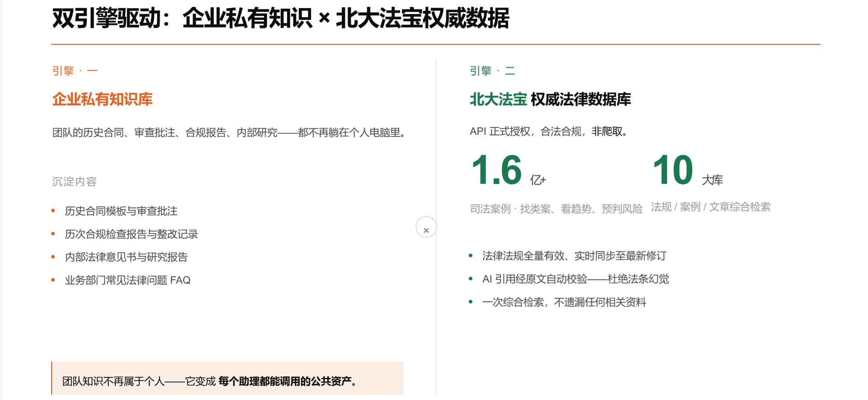Click the line API 正式授权，合法合规
This screenshot has height=400, width=868.
(x=548, y=132)
